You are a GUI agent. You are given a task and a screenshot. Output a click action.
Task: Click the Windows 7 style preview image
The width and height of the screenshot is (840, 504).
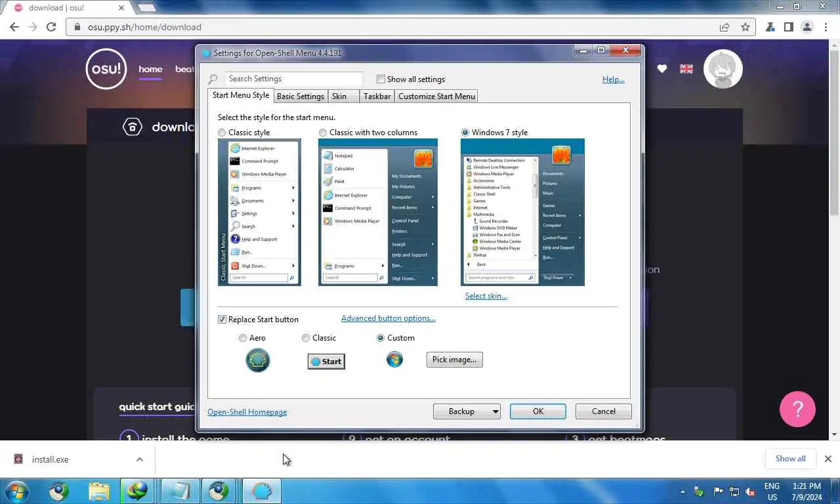[x=522, y=212]
